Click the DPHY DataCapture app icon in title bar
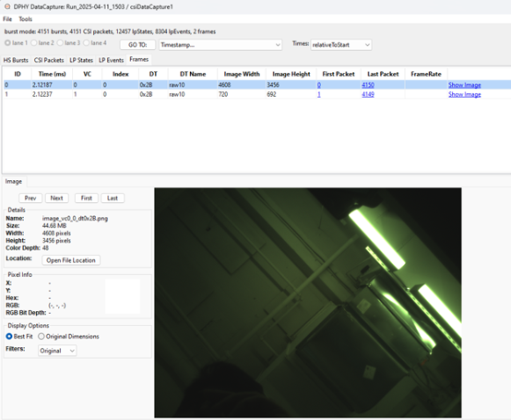Viewport: 511px width, 420px height. point(7,6)
